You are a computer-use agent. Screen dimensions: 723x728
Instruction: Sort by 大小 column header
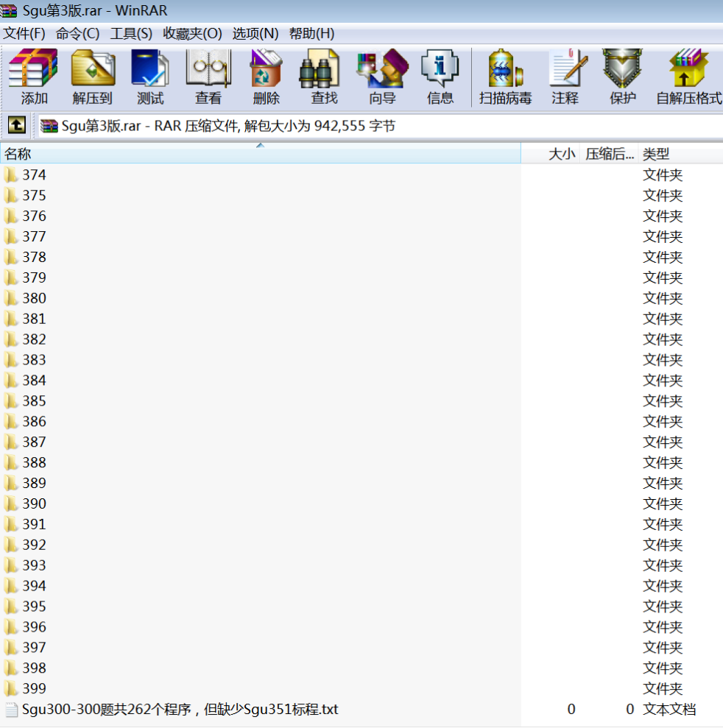tap(550, 154)
